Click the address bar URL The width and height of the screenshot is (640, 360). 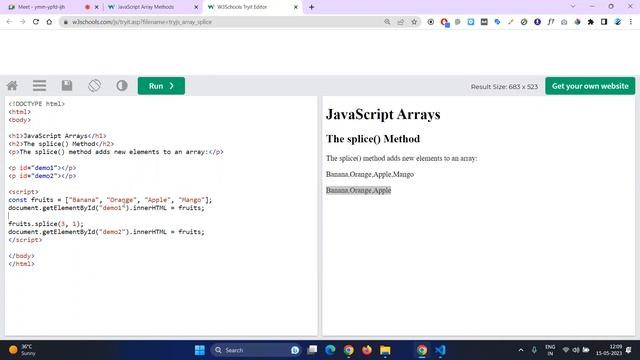(x=142, y=22)
